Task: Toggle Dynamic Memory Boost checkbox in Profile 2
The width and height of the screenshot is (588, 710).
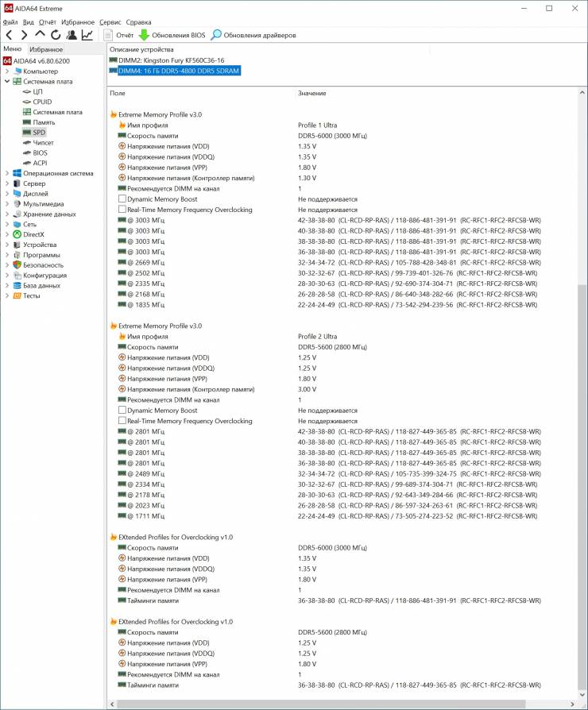Action: tap(122, 411)
